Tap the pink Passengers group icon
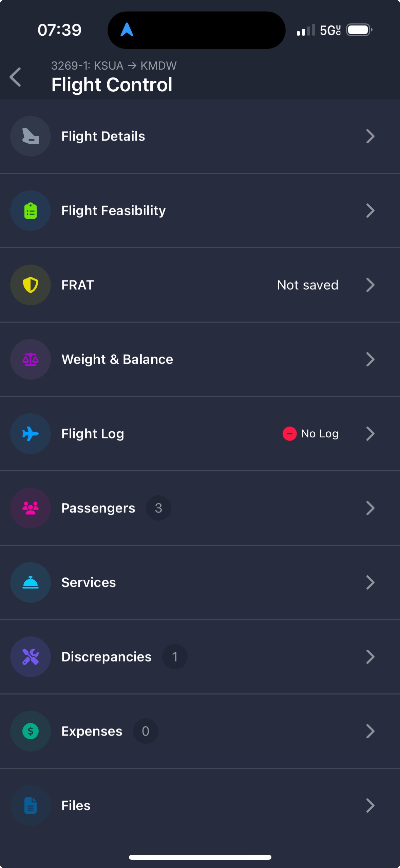The height and width of the screenshot is (868, 400). click(31, 508)
